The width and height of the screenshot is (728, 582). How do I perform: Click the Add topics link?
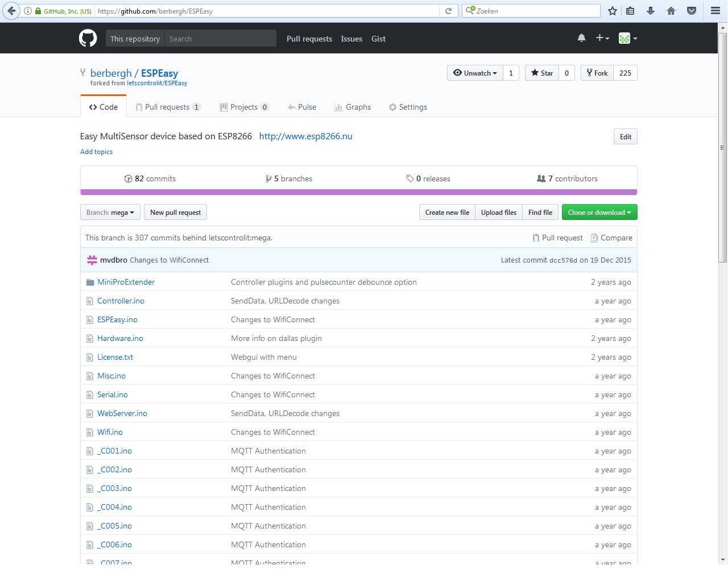pos(96,152)
